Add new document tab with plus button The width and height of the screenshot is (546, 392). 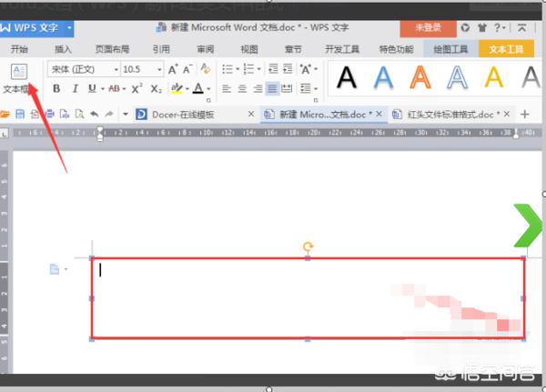click(x=523, y=114)
